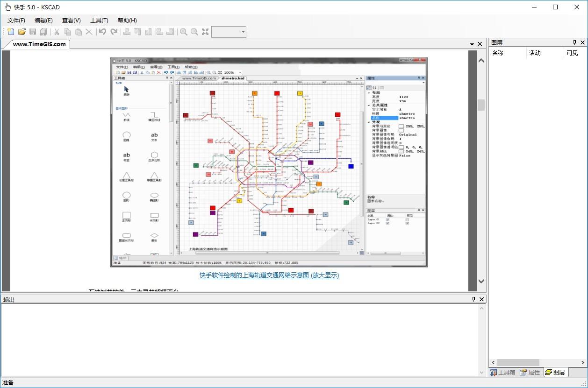Click the 输出 panel title text
Screen dimensions: 588x388
(x=8, y=300)
